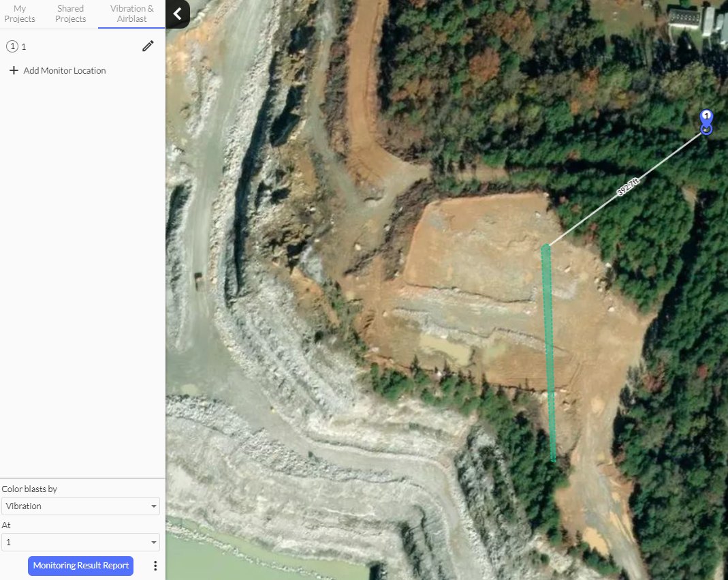Click the arrow on the At dropdown
Screen dimensions: 728x580
pos(153,543)
